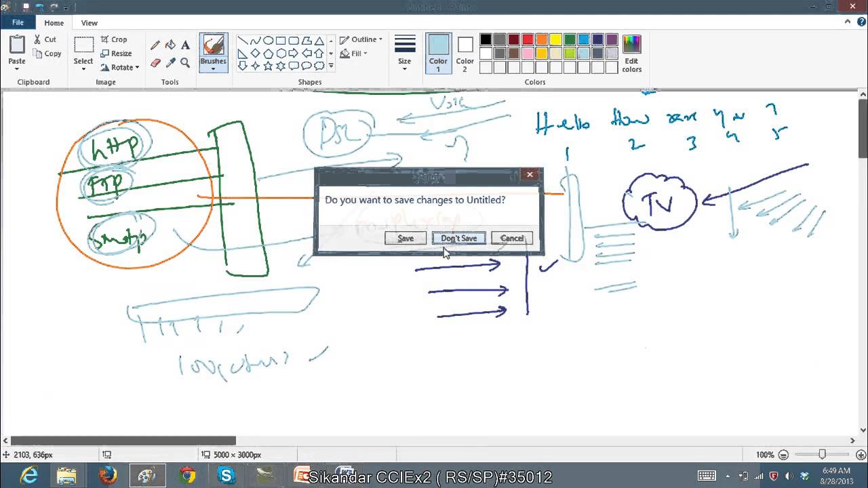The image size is (868, 488).
Task: Pick the five-point star shape
Action: [x=268, y=66]
